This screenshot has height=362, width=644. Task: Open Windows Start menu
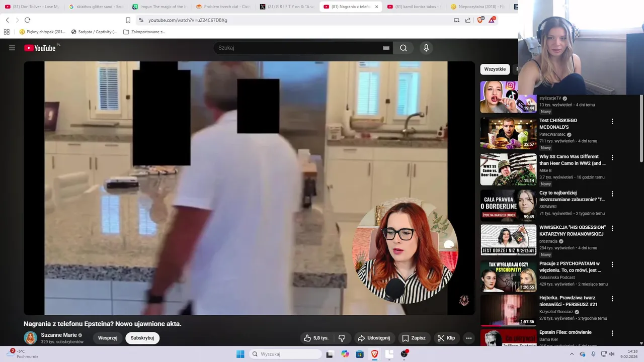(x=240, y=354)
